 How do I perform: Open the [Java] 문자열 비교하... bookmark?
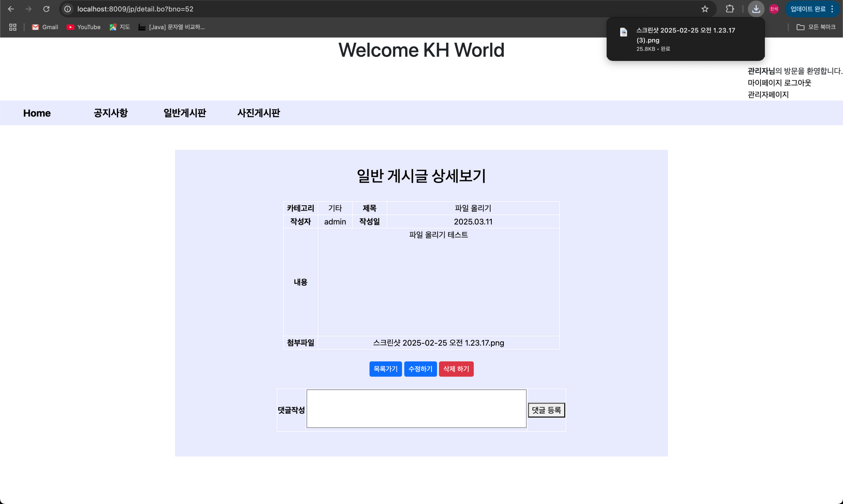(x=172, y=27)
